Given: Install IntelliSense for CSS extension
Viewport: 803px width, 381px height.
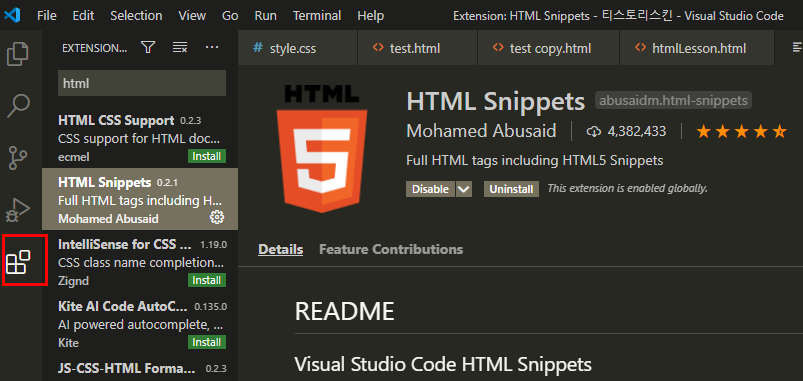Looking at the screenshot, I should [x=207, y=280].
